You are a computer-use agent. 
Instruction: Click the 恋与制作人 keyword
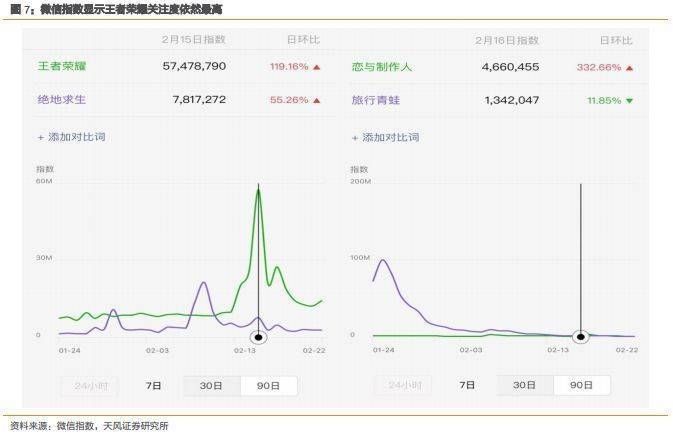pos(382,67)
